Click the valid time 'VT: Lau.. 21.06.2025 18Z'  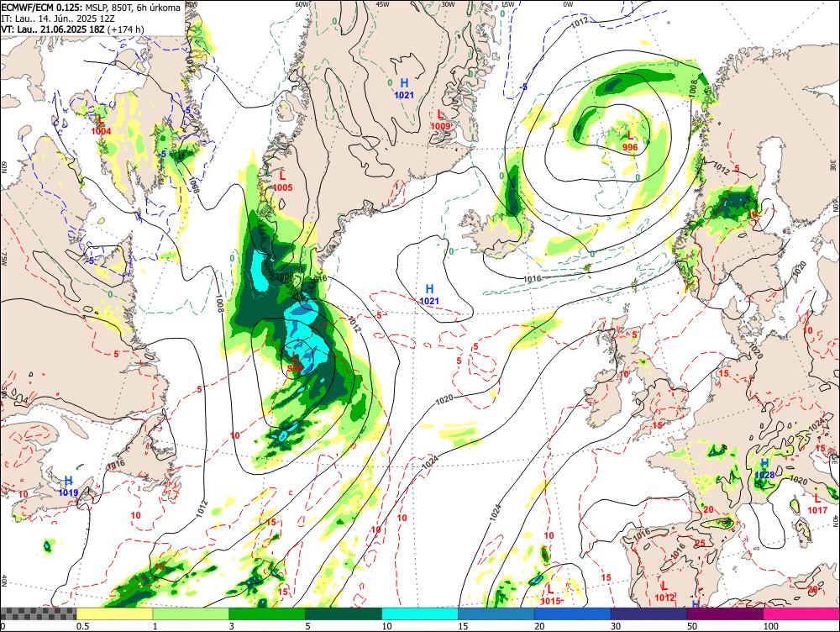52,29
